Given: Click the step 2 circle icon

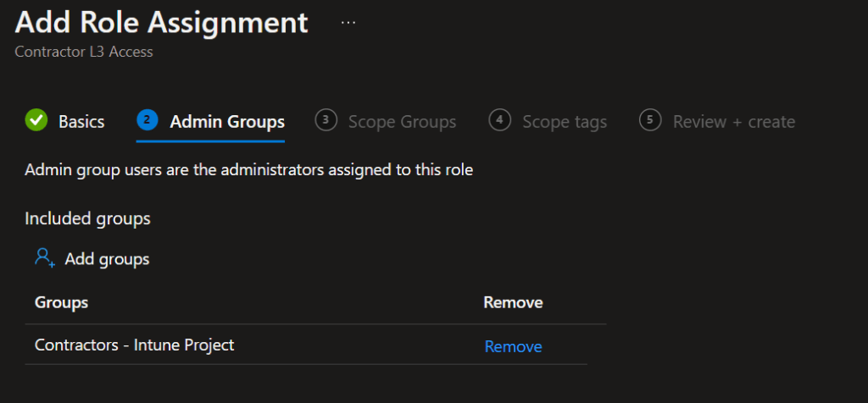Looking at the screenshot, I should (147, 121).
